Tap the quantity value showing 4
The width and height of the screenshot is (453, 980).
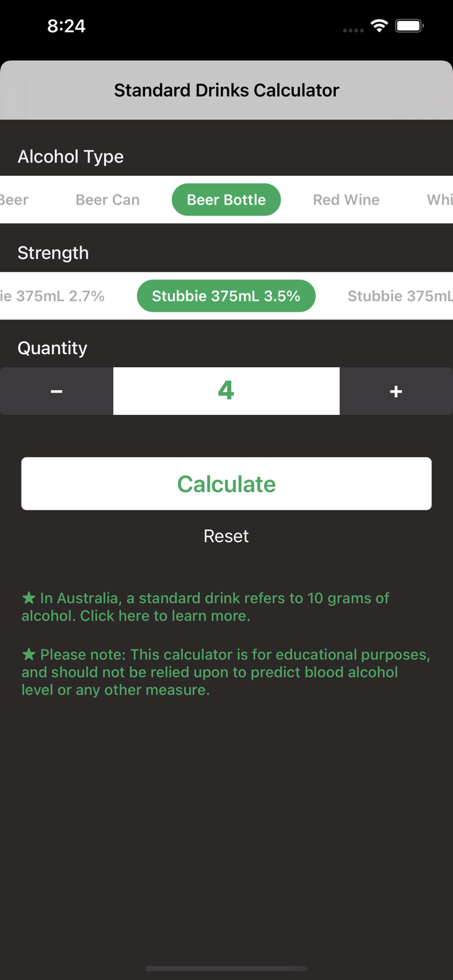point(226,391)
